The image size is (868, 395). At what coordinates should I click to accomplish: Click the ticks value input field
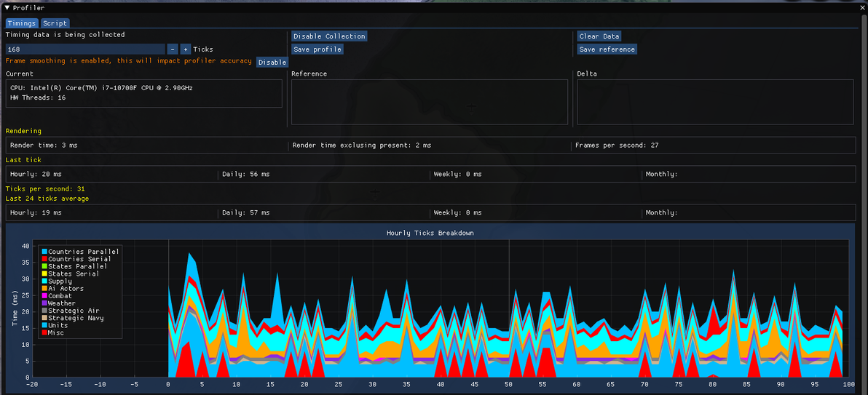coord(85,49)
